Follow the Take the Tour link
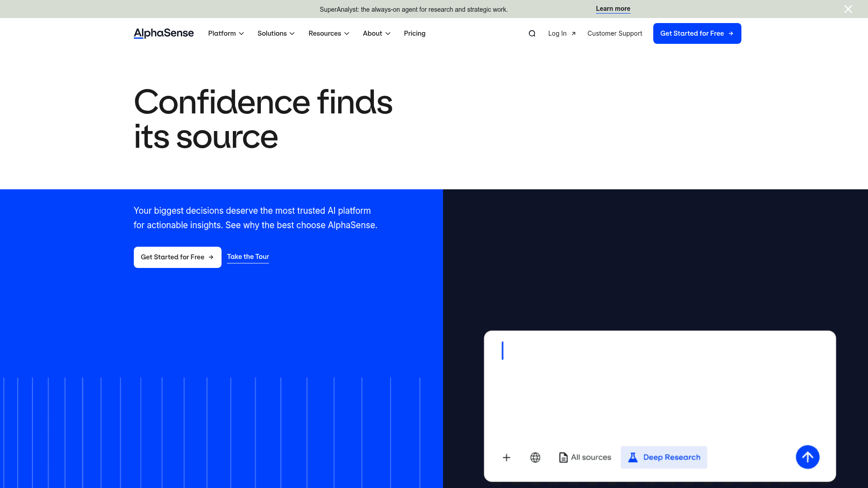The image size is (868, 488). (x=248, y=257)
